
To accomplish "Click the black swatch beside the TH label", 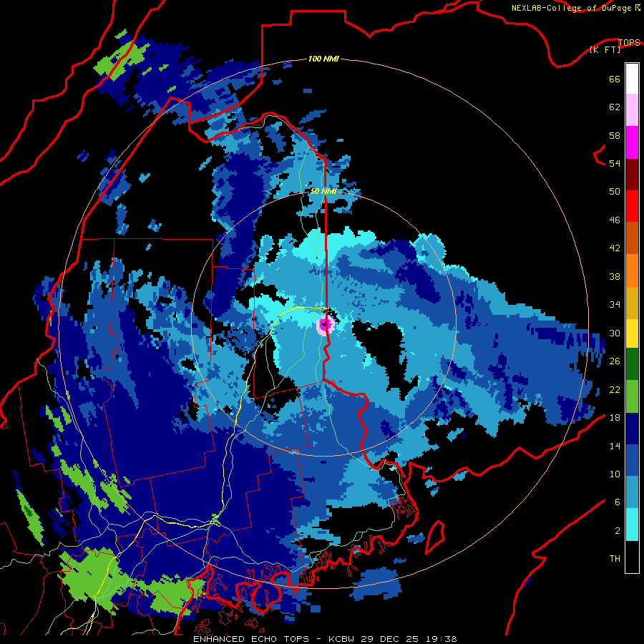I will pyautogui.click(x=632, y=557).
